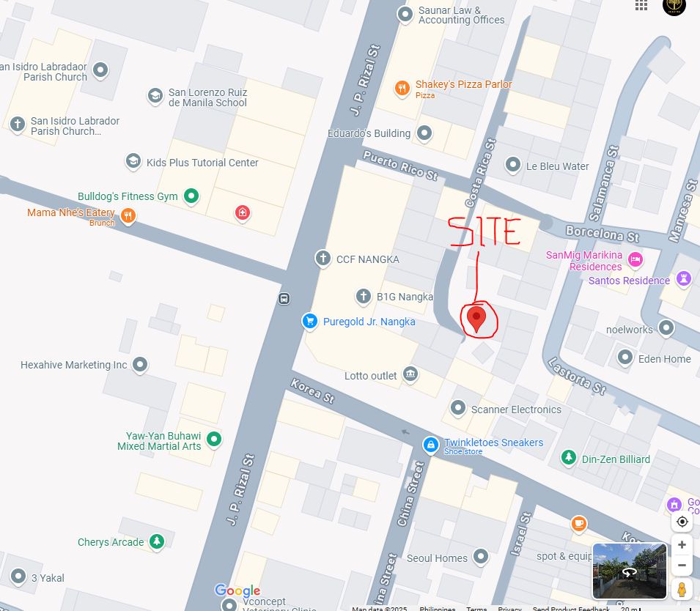
Task: Select the Bulldog's Fitness Gym green marker
Action: coord(191,196)
